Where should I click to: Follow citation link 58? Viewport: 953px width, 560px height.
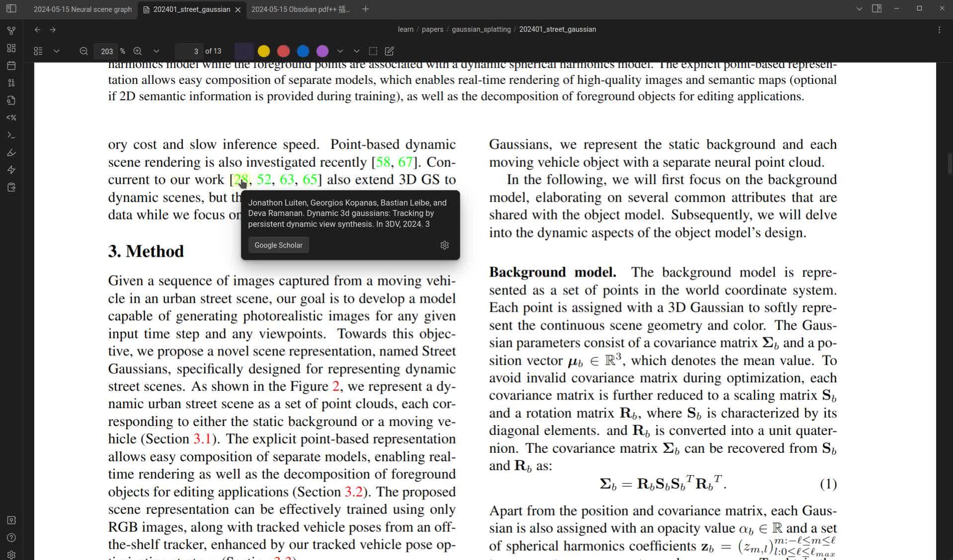pyautogui.click(x=383, y=162)
